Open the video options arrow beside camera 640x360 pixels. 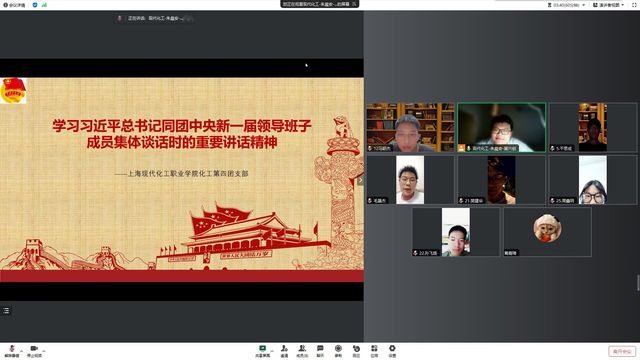pyautogui.click(x=44, y=350)
